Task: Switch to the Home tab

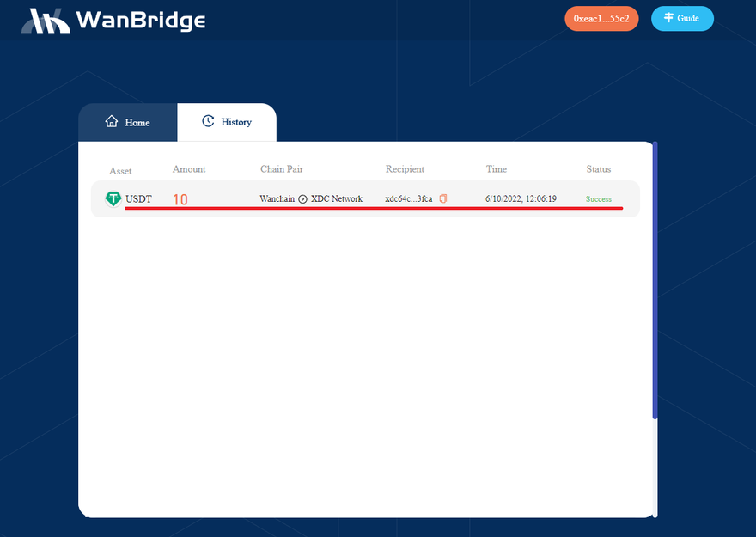Action: [x=128, y=123]
